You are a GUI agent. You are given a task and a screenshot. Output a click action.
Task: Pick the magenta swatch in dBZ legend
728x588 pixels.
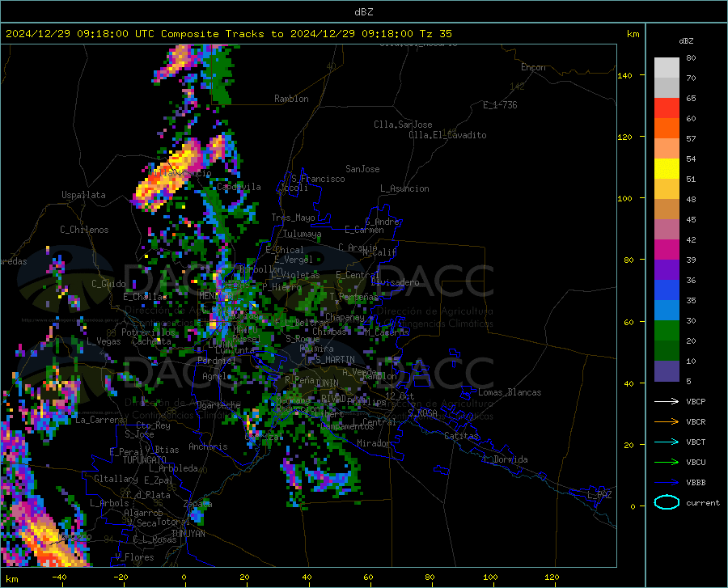pos(667,250)
